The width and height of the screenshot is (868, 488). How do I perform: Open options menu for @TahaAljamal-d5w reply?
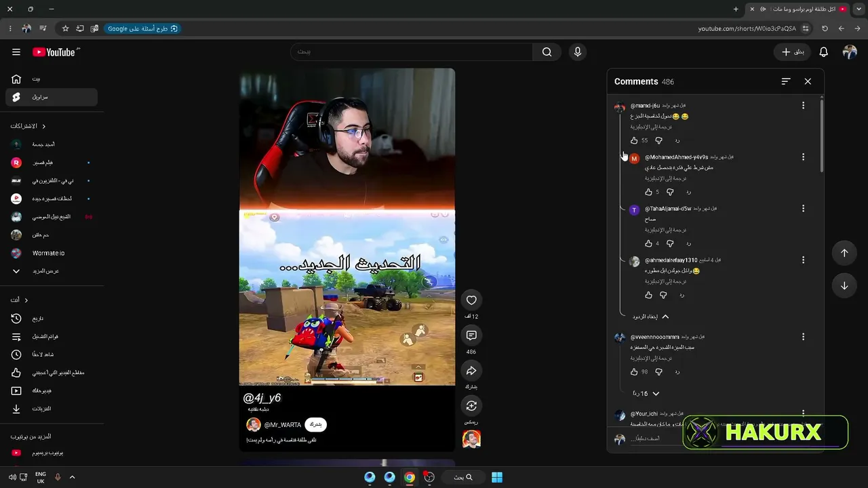[x=803, y=209]
